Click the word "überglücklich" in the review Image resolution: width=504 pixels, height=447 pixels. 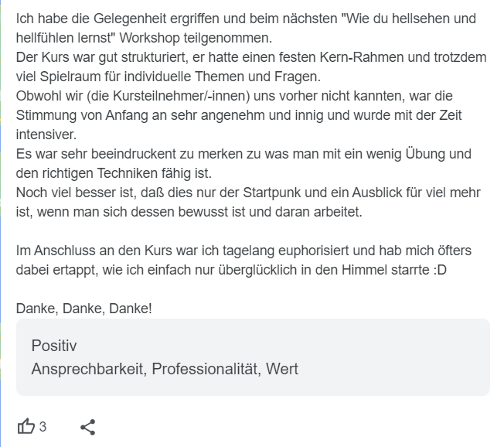click(257, 270)
